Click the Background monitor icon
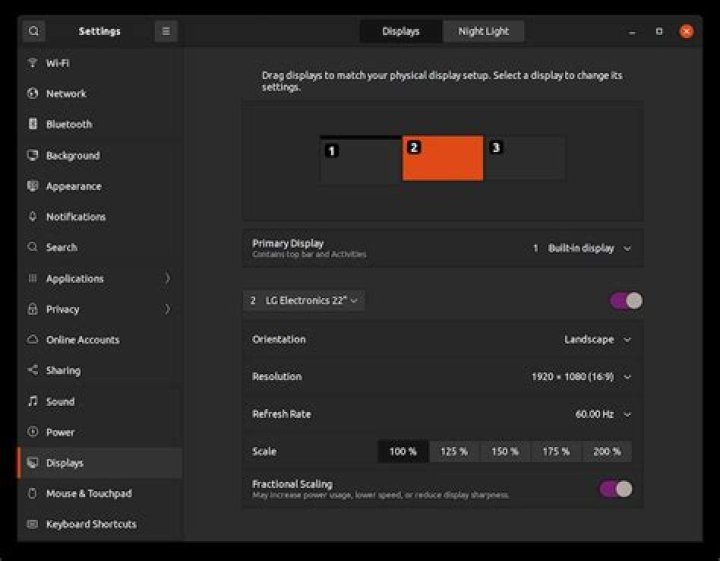720x561 pixels. pos(33,155)
